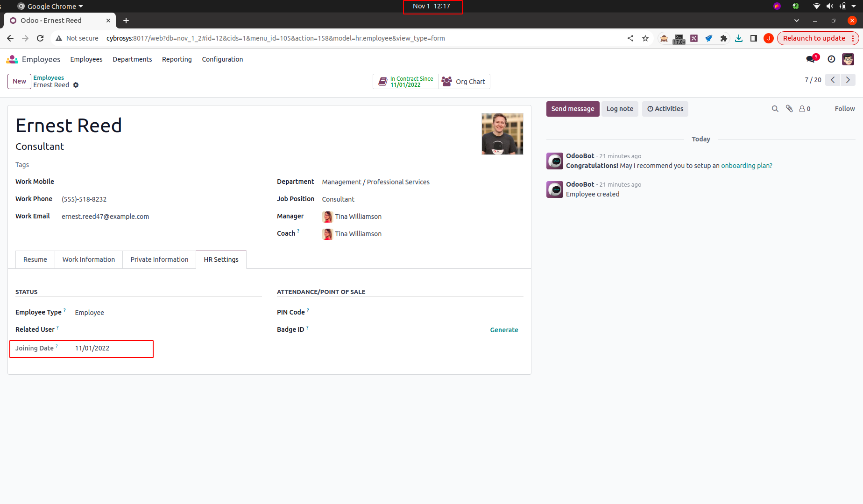The height and width of the screenshot is (504, 863).
Task: Click Generate next to Badge ID
Action: tap(504, 330)
